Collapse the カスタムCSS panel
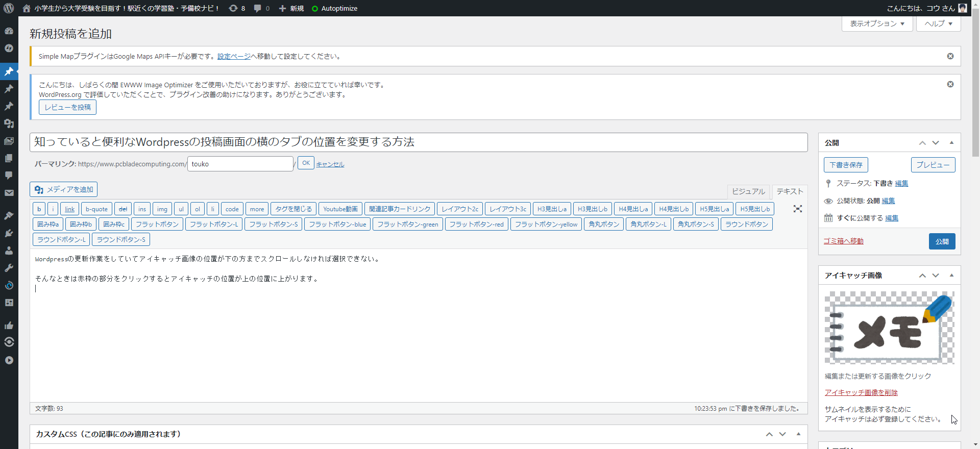Image resolution: width=980 pixels, height=449 pixels. 798,434
